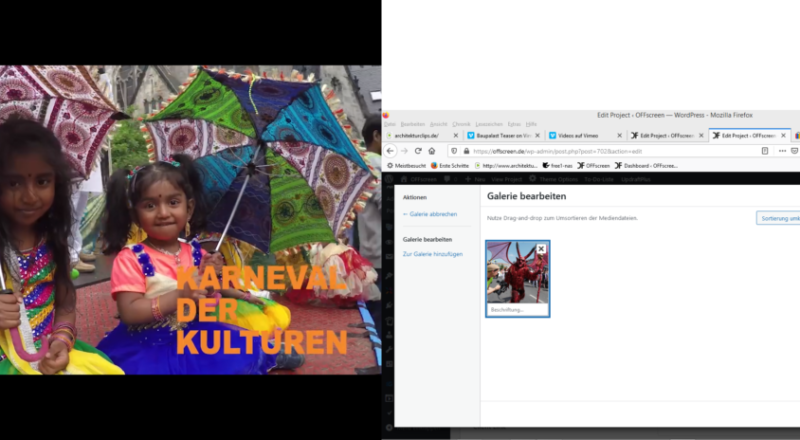Click the browser Back arrow button
Image resolution: width=800 pixels, height=440 pixels.
tap(390, 151)
